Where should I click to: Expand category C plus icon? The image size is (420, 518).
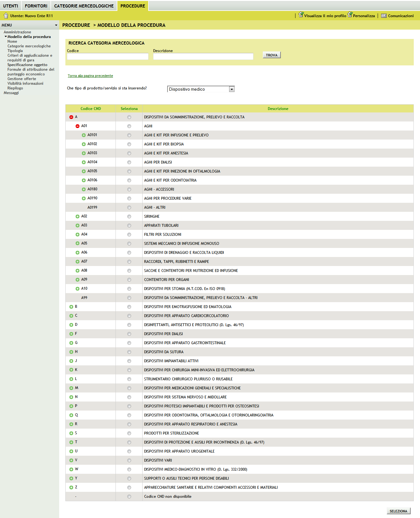71,316
